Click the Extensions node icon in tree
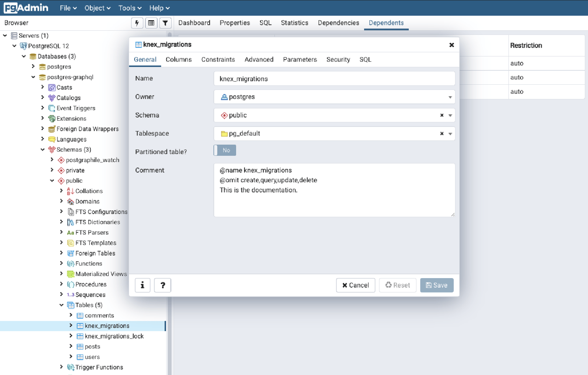Viewport: 588px width, 375px height. (x=52, y=119)
